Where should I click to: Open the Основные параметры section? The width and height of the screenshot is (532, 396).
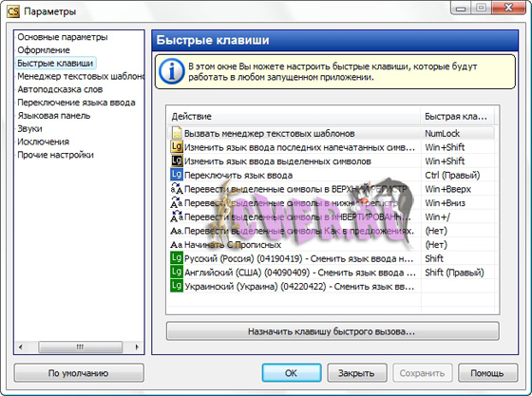point(63,37)
